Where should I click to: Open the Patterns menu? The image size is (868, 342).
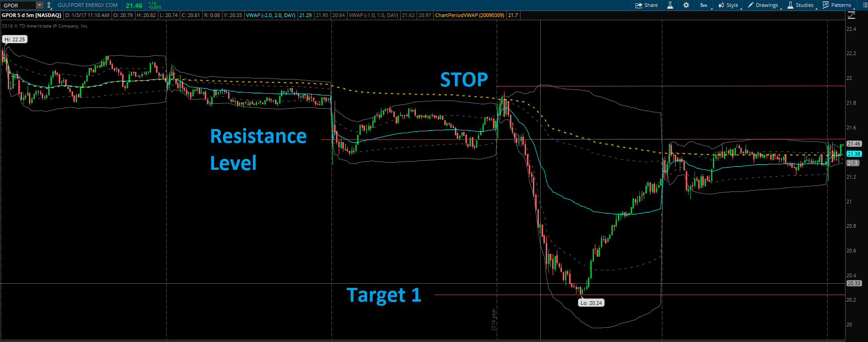(837, 5)
